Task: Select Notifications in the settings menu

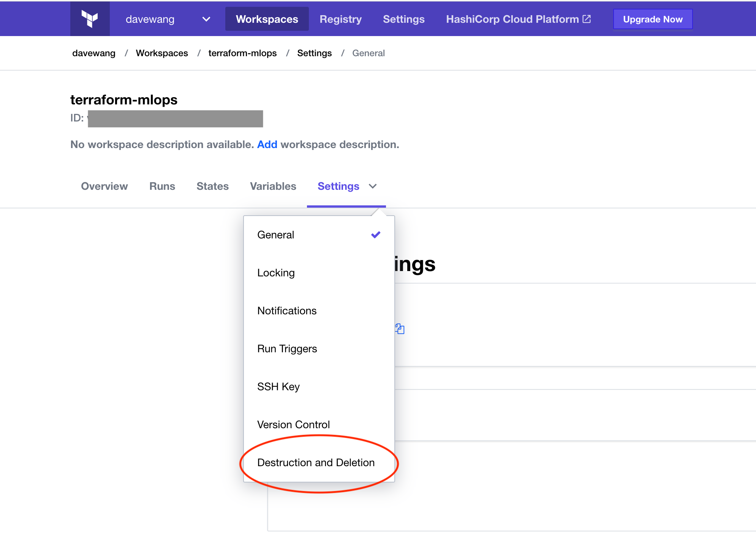Action: click(x=319, y=311)
